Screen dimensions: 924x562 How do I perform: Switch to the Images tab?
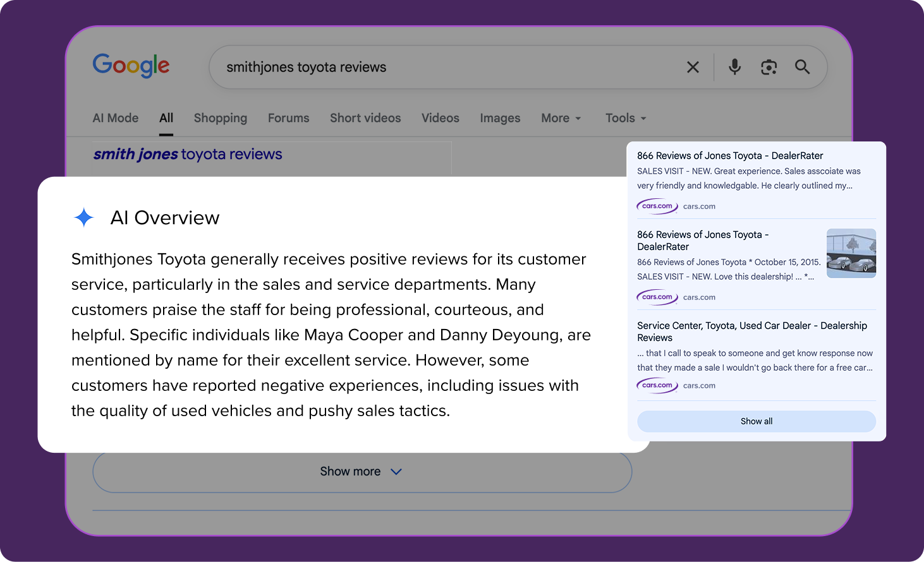(x=500, y=118)
